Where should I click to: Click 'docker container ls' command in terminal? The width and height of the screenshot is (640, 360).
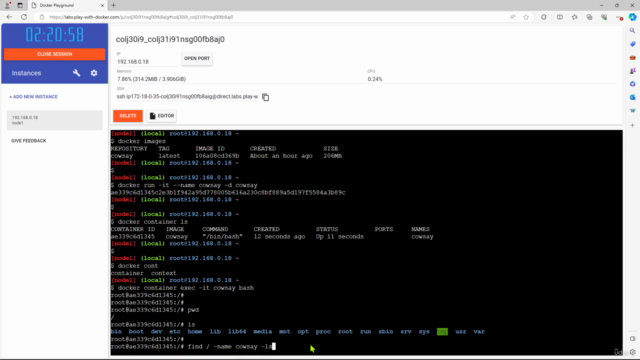tap(149, 222)
